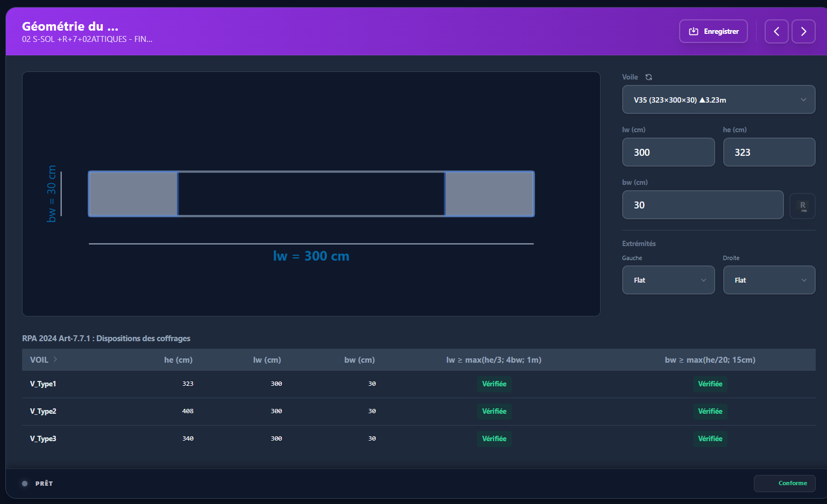Open the RPA 2024 Art-7.7.1 link
The width and height of the screenshot is (827, 504).
108,338
